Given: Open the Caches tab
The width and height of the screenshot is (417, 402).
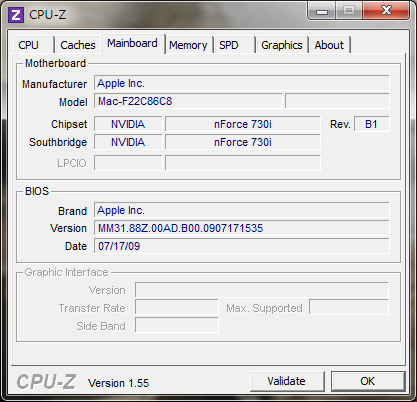Looking at the screenshot, I should tap(78, 45).
